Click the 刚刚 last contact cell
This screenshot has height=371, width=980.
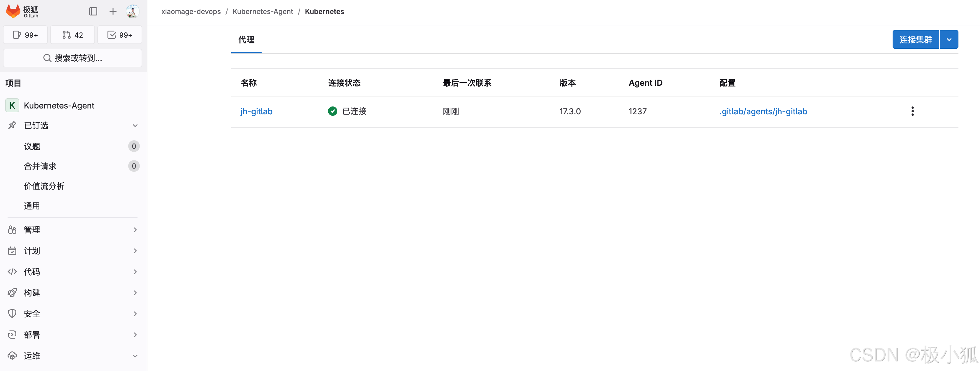(x=451, y=111)
